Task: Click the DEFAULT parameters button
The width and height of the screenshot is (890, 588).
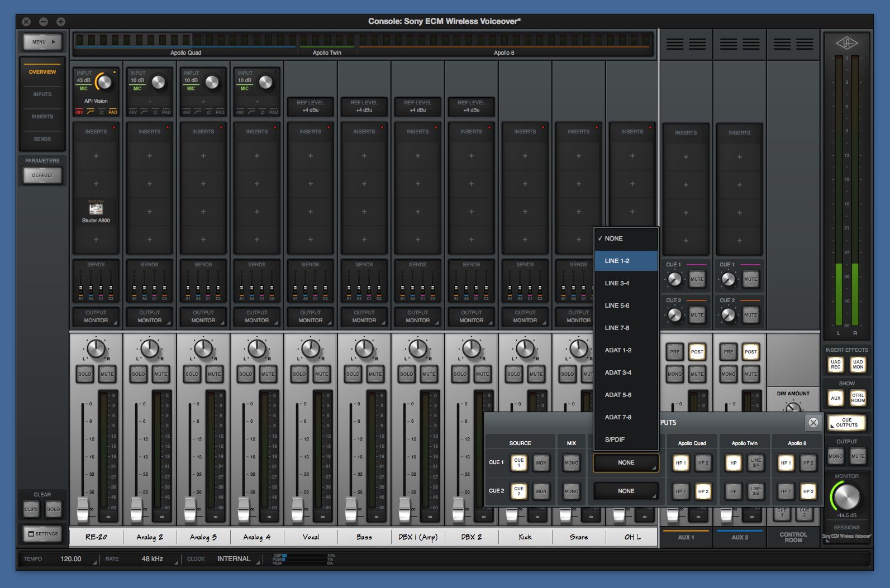Action: (x=42, y=175)
